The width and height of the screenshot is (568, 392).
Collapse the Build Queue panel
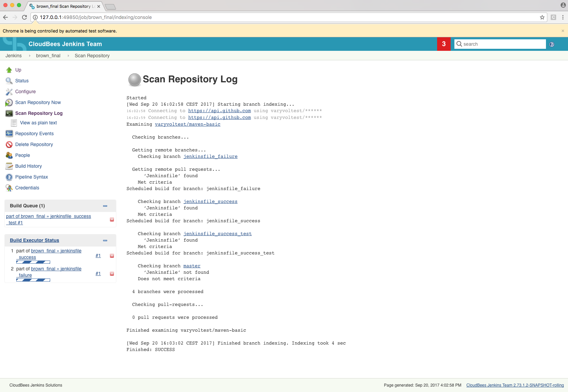click(x=105, y=206)
